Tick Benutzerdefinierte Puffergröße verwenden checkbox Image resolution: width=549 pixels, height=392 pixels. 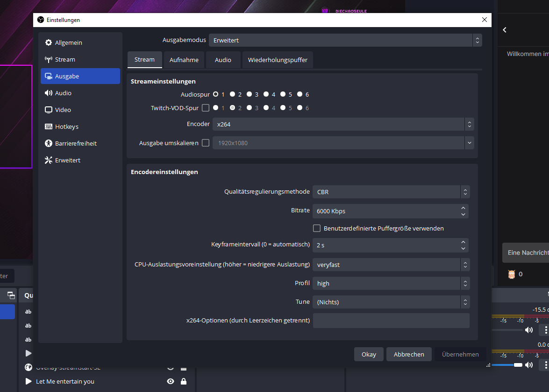pos(317,229)
